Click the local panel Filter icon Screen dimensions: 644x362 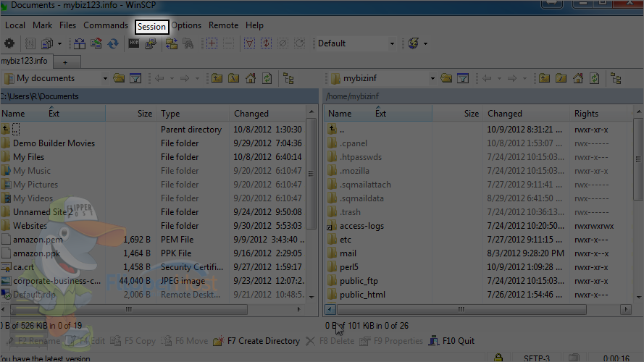point(135,78)
